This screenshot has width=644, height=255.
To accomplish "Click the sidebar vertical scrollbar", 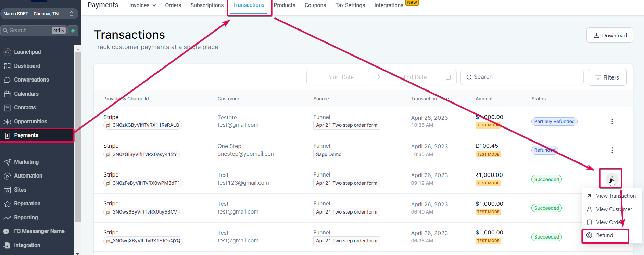I will (x=78, y=137).
